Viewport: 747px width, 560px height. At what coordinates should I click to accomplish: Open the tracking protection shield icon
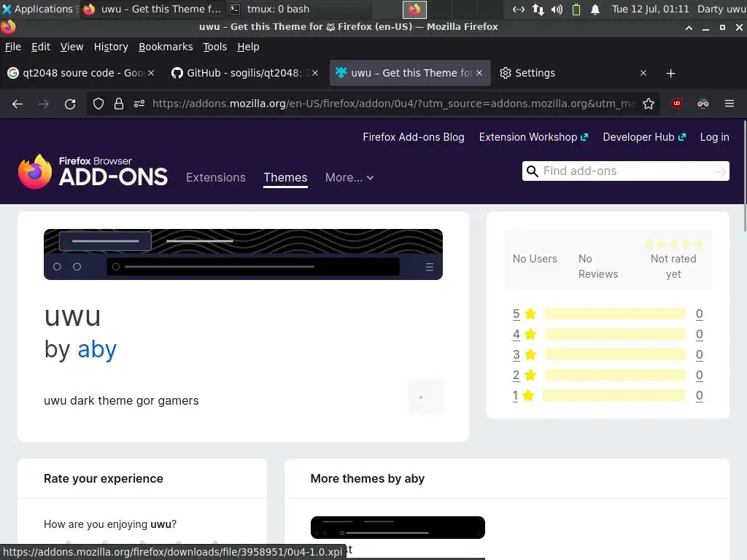coord(98,104)
